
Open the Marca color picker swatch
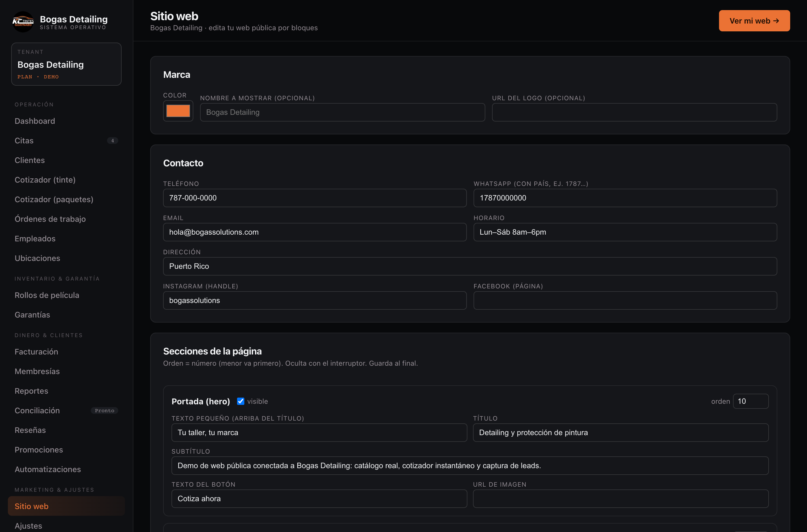(178, 111)
